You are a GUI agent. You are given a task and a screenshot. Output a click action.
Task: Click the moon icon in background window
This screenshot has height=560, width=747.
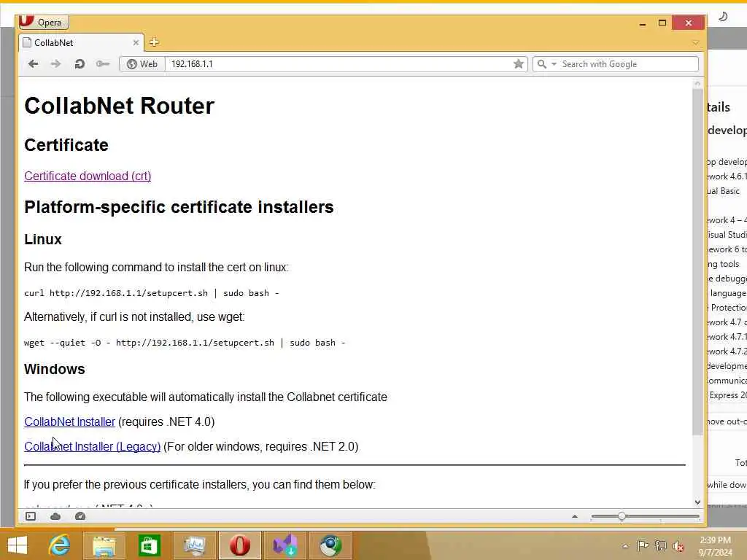click(x=723, y=17)
